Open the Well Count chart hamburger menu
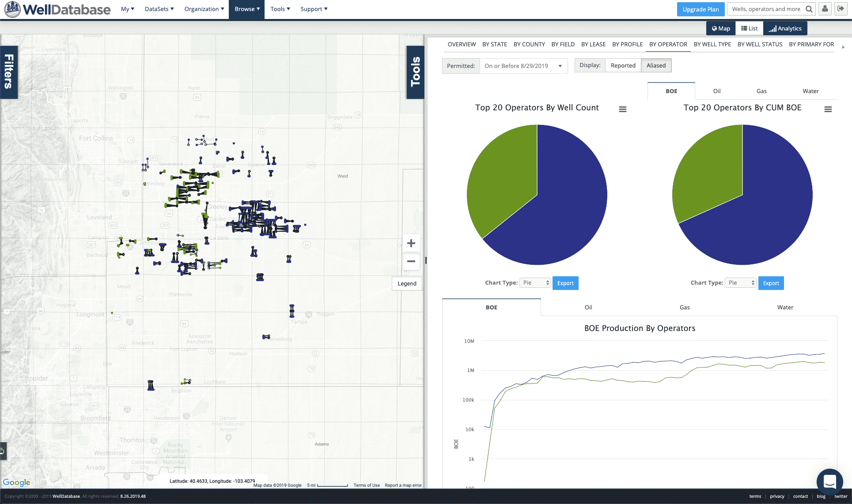Screen dimensions: 852x504 point(622,109)
